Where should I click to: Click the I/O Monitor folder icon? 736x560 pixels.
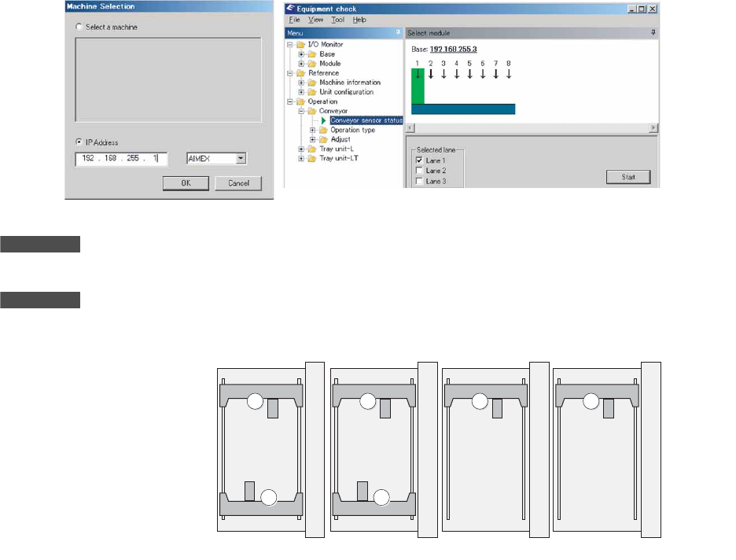click(301, 45)
